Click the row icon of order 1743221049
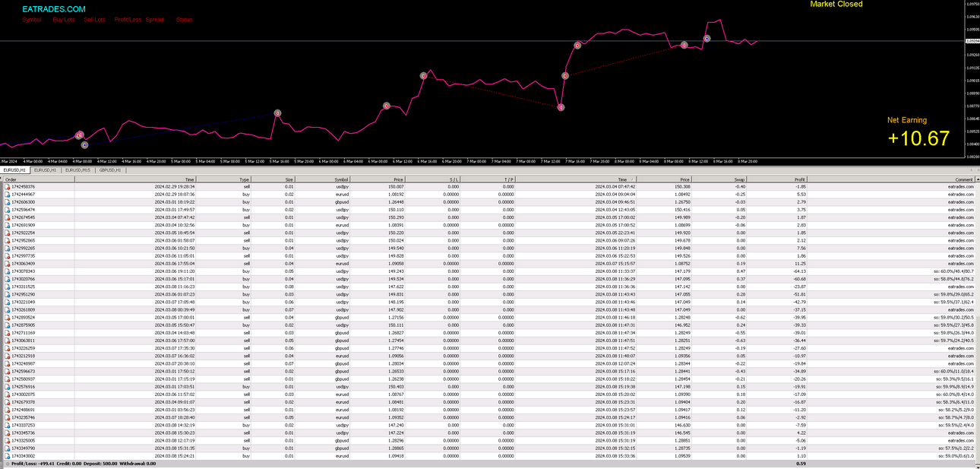The height and width of the screenshot is (469, 980). (x=8, y=302)
